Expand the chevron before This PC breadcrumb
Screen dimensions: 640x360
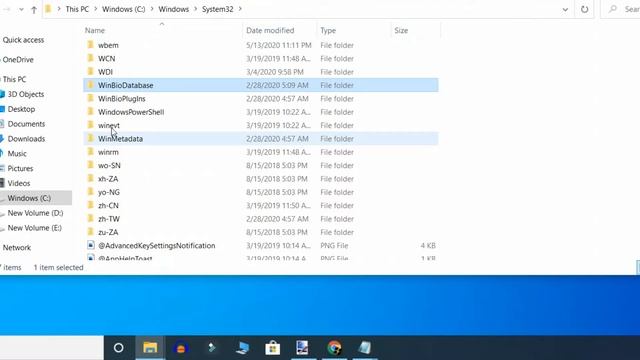click(x=59, y=9)
